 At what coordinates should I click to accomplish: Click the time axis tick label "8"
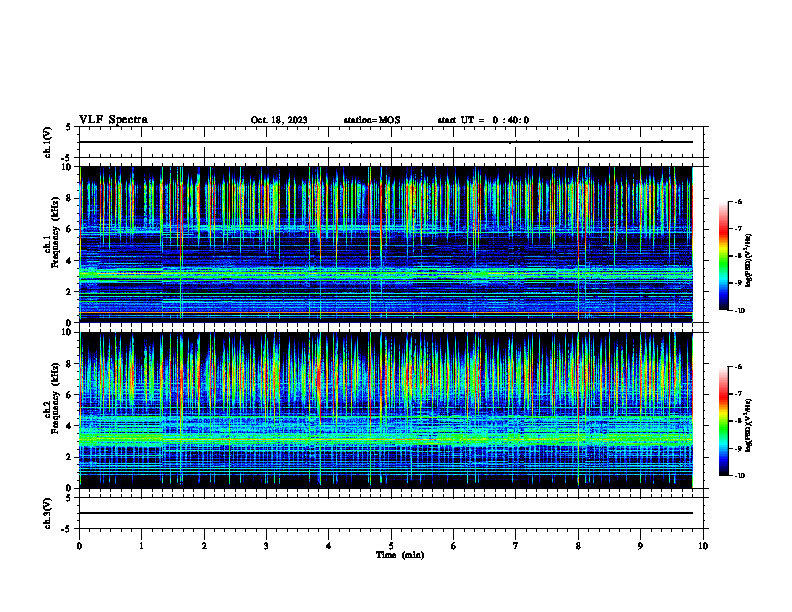coord(578,546)
